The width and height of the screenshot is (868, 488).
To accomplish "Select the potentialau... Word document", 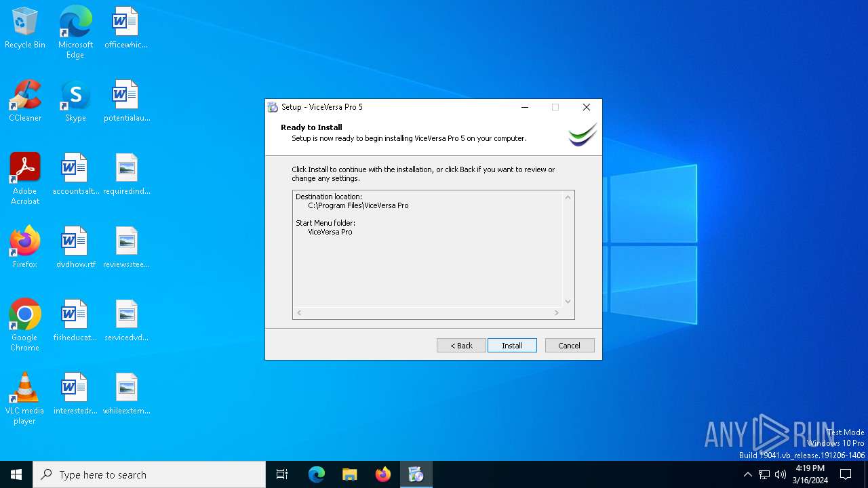I will (x=126, y=100).
